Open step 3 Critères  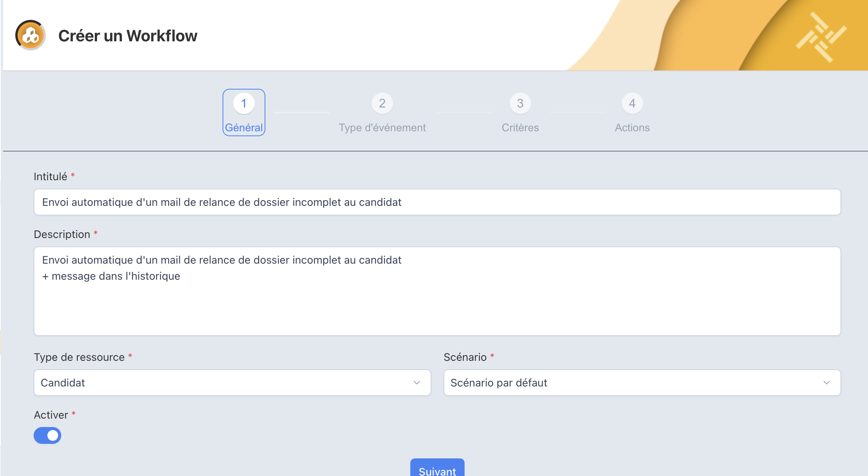(520, 112)
